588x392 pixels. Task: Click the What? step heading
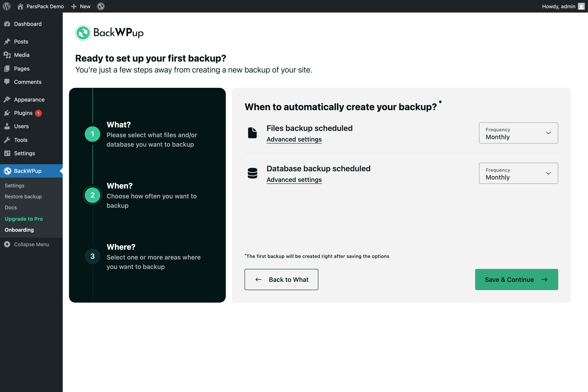[119, 124]
